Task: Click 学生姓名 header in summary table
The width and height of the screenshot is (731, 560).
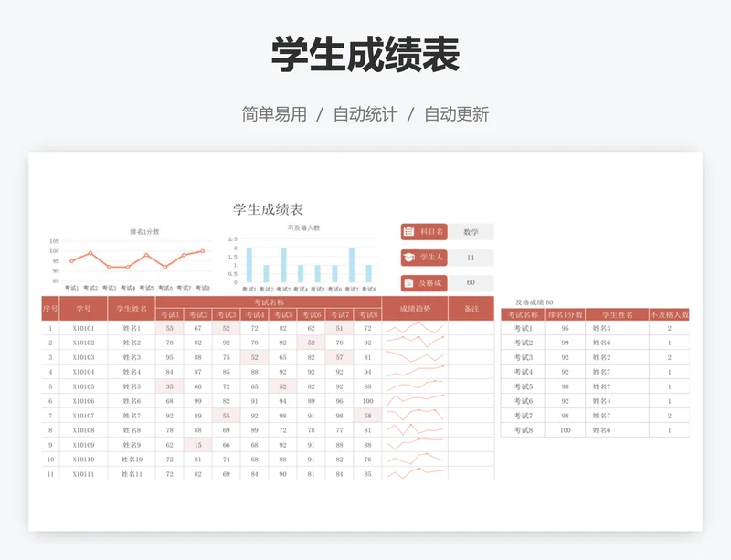Action: 618,315
